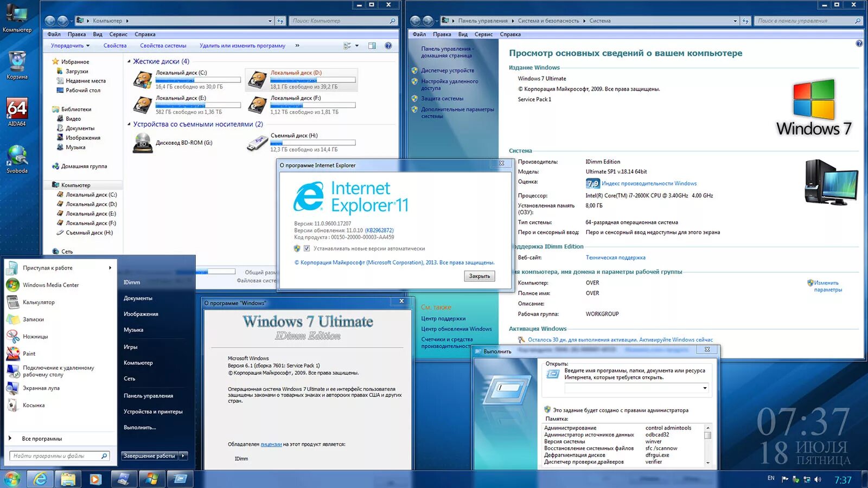The height and width of the screenshot is (488, 868).
Task: Select Загрузки in the Избранное list
Action: pyautogui.click(x=76, y=71)
